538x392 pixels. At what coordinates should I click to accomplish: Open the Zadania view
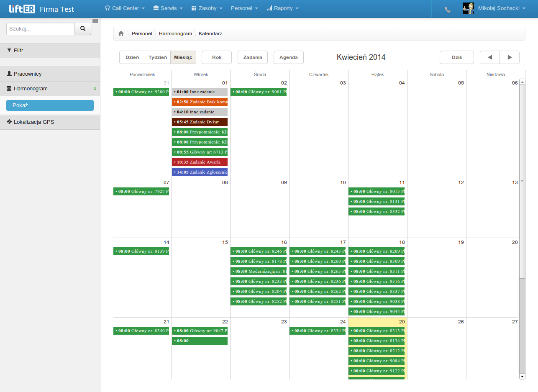[x=253, y=57]
